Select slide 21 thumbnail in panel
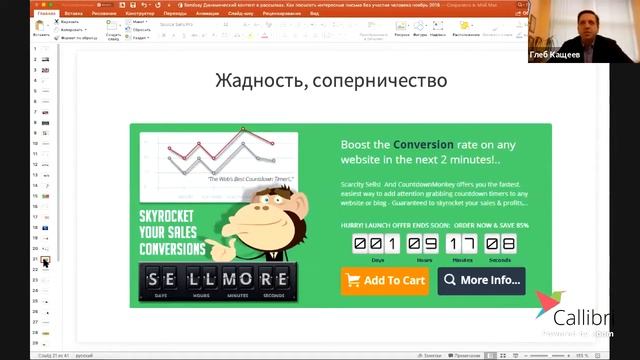The image size is (640, 360). pyautogui.click(x=45, y=260)
